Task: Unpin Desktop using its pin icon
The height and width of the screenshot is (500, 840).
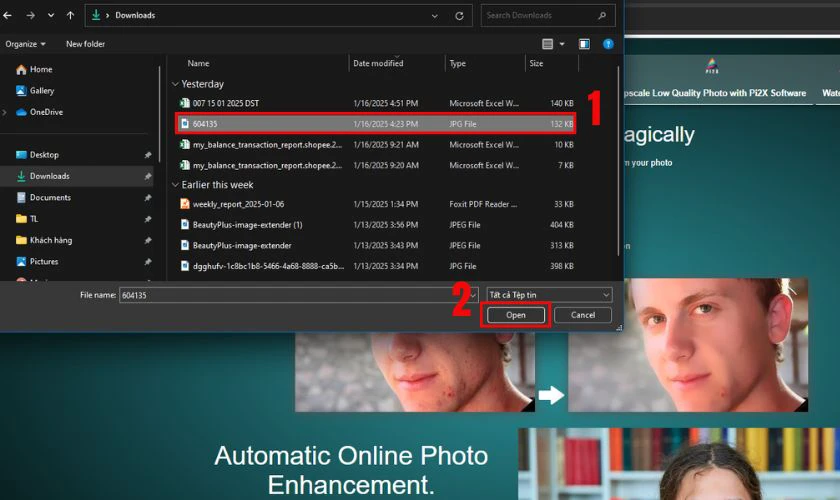Action: click(148, 155)
